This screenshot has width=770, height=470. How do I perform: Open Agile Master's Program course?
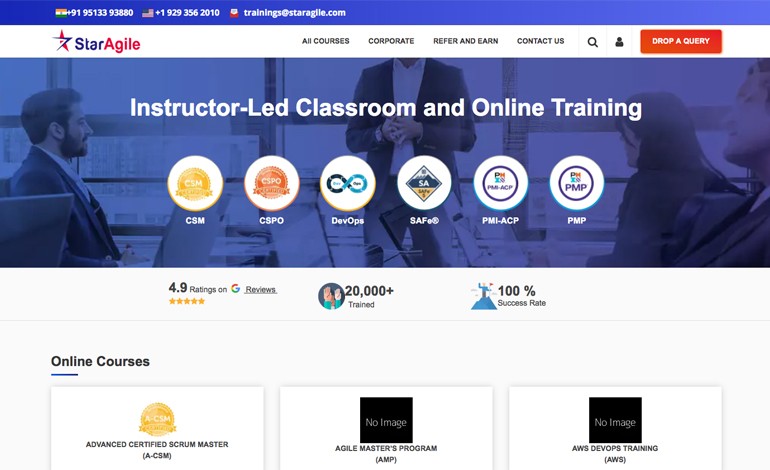(x=386, y=454)
